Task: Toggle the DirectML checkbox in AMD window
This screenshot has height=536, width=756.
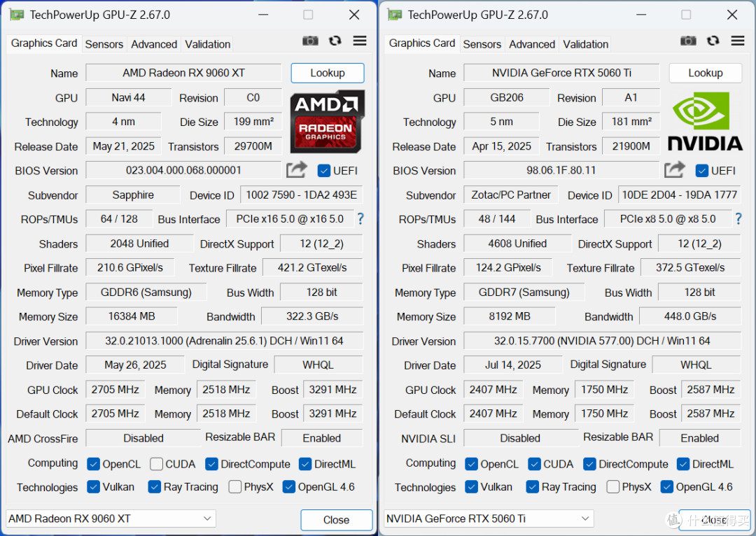Action: [304, 464]
